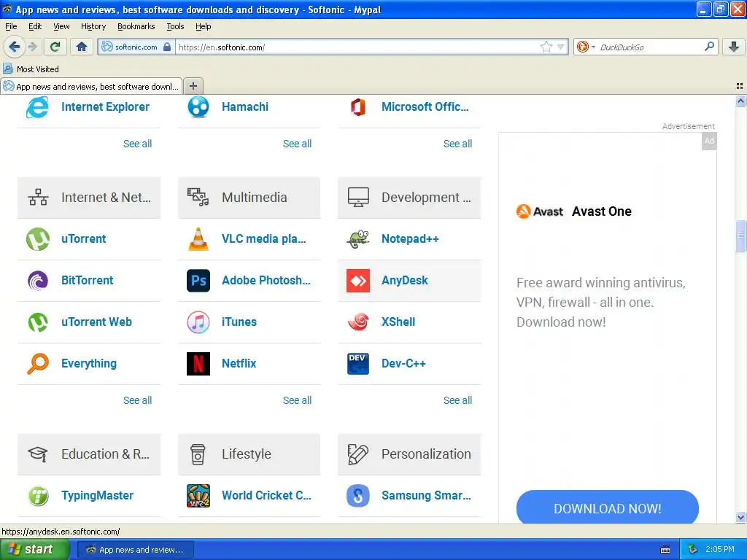
Task: Open the Bookmarks menu
Action: [136, 26]
